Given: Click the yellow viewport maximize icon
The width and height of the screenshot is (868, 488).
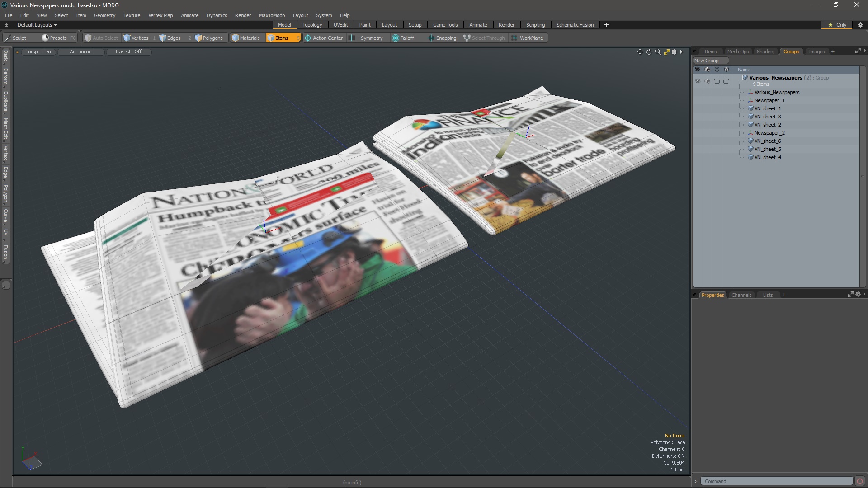Looking at the screenshot, I should point(666,52).
